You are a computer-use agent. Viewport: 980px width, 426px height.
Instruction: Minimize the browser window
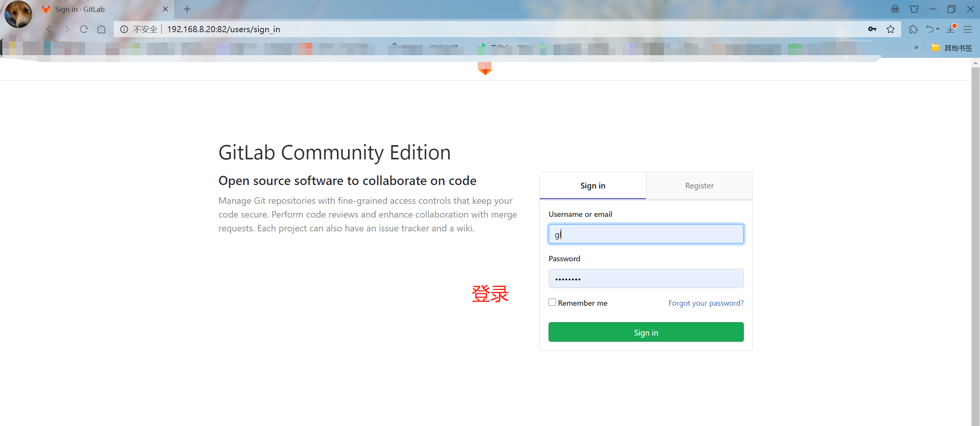click(x=933, y=9)
